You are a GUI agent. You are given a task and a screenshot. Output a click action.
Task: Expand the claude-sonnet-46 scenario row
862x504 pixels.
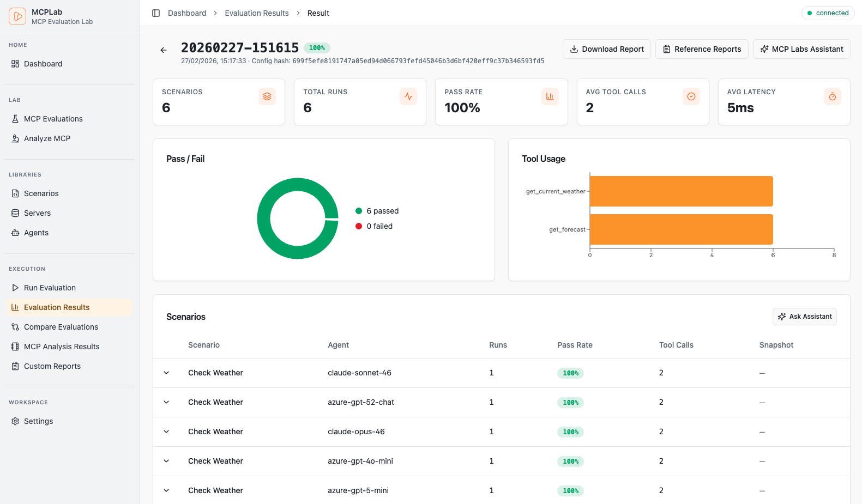[x=166, y=373]
